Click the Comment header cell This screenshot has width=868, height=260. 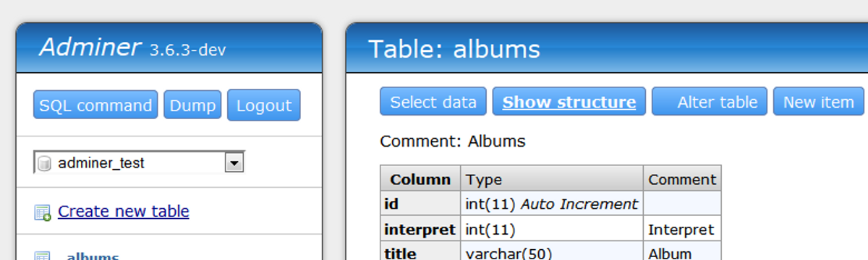pyautogui.click(x=682, y=179)
